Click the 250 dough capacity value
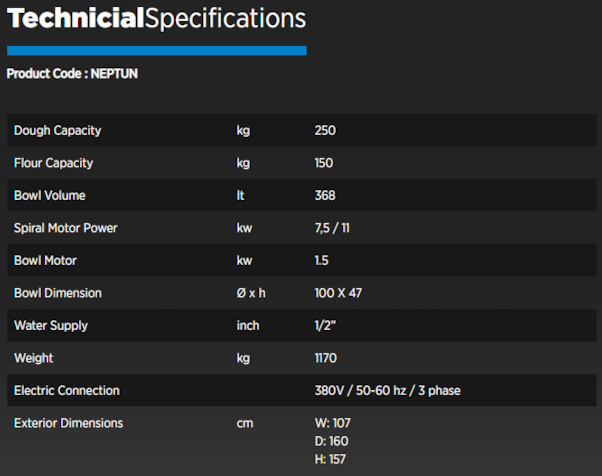Screen dimensions: 602x476 point(325,131)
